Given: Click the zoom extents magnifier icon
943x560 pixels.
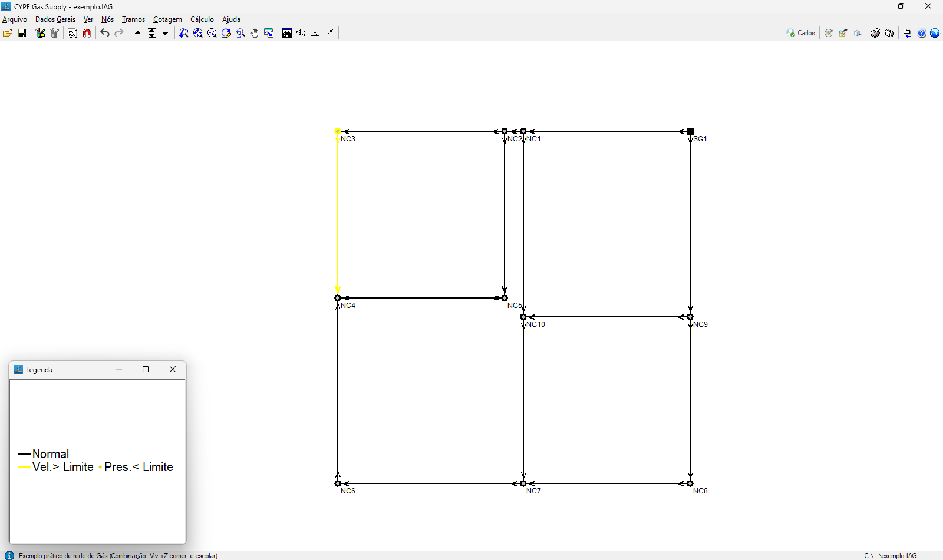Looking at the screenshot, I should tap(198, 33).
